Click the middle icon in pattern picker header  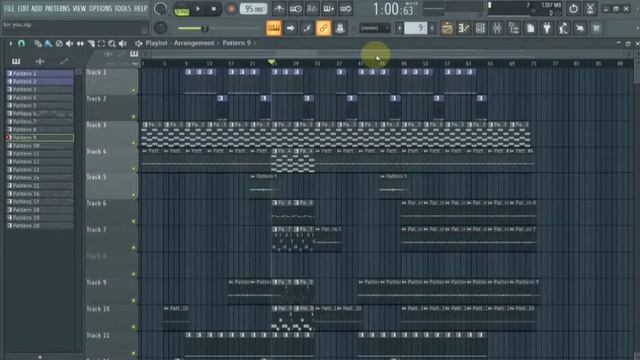point(40,61)
